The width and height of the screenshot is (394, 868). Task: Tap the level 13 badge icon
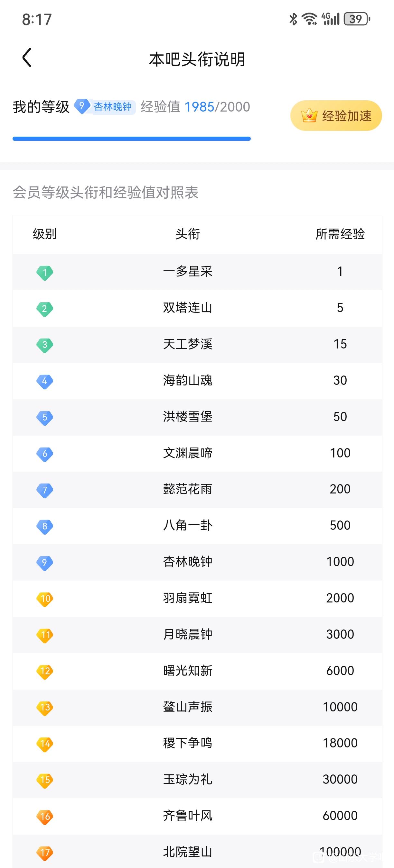point(45,708)
